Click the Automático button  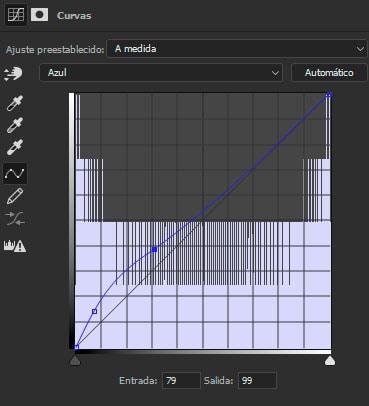(x=329, y=73)
